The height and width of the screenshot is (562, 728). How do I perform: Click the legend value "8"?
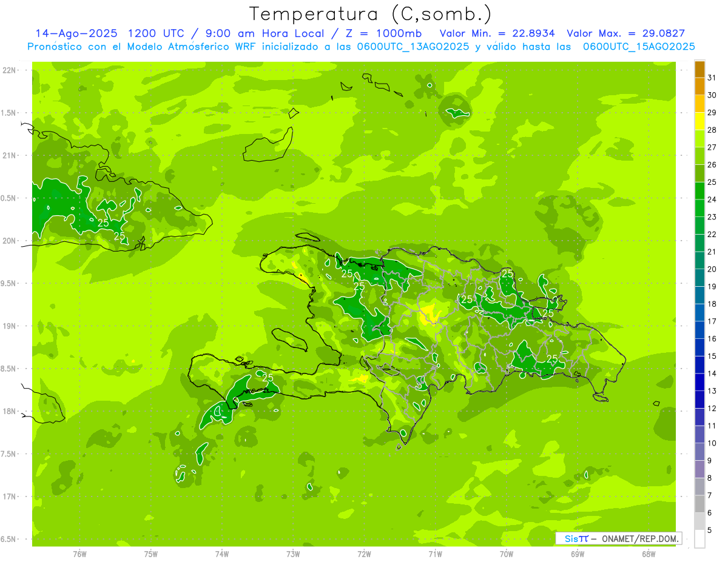(x=709, y=478)
